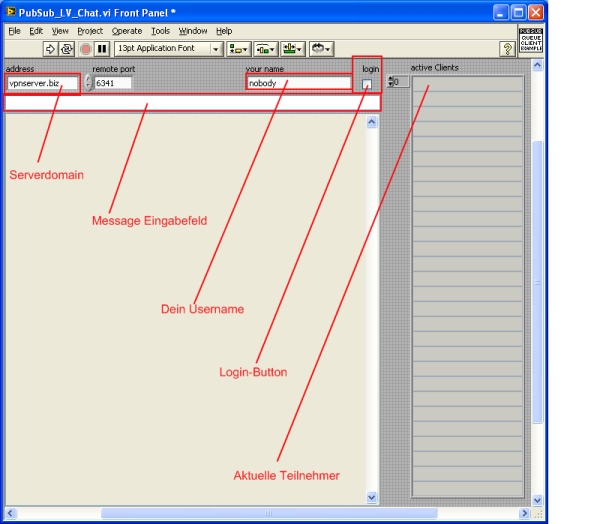
Task: Click window vertical scrollbar down arrow
Action: pyautogui.click(x=537, y=500)
